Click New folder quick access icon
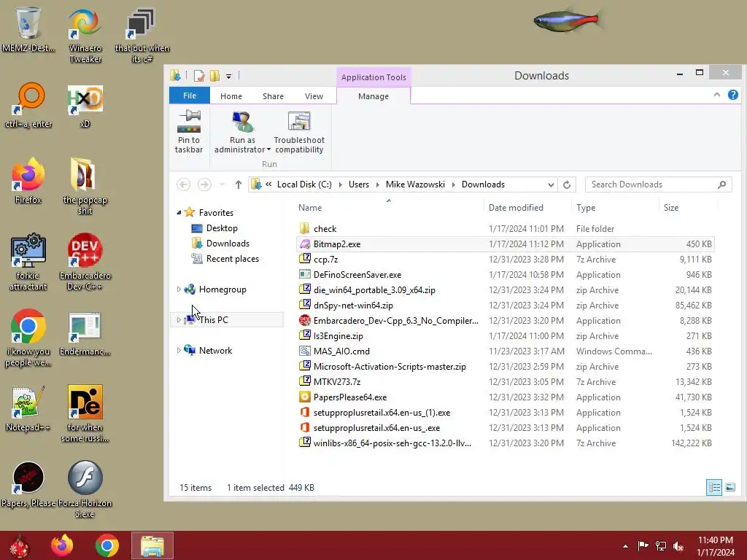The width and height of the screenshot is (747, 560). [215, 76]
